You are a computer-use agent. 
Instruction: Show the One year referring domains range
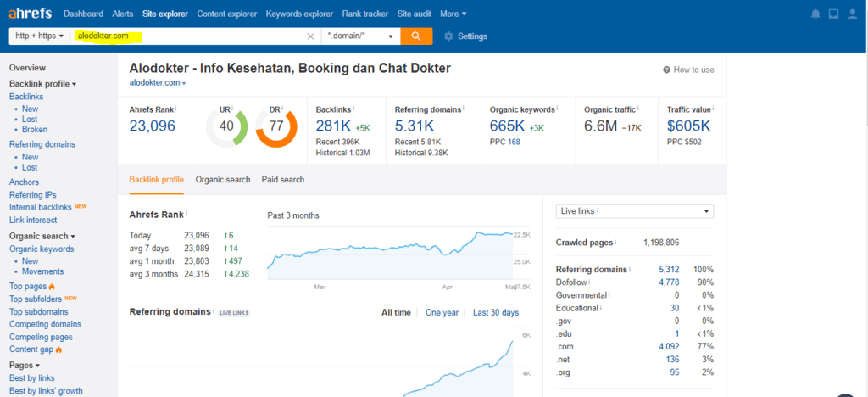[442, 313]
